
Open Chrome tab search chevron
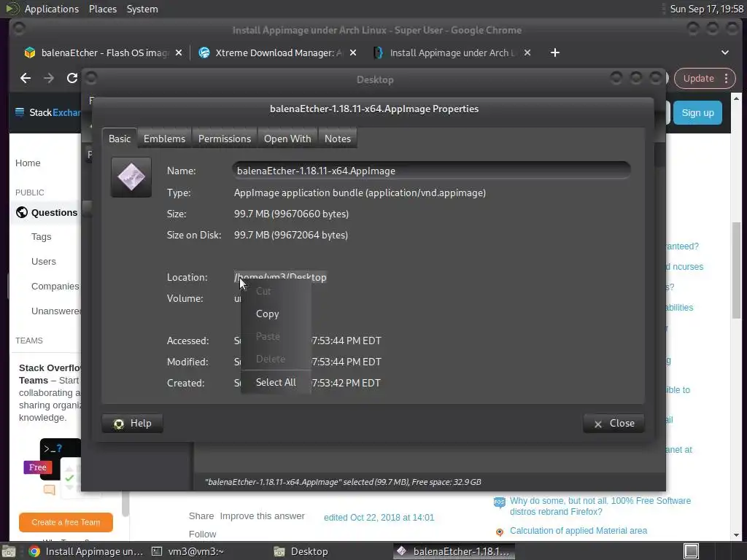point(725,52)
